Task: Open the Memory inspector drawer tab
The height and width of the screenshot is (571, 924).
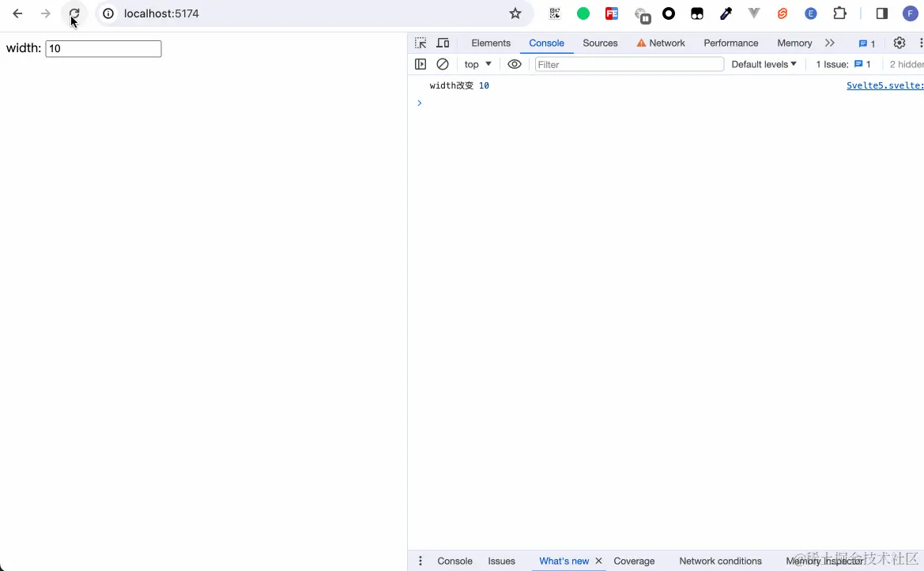Action: coord(824,561)
